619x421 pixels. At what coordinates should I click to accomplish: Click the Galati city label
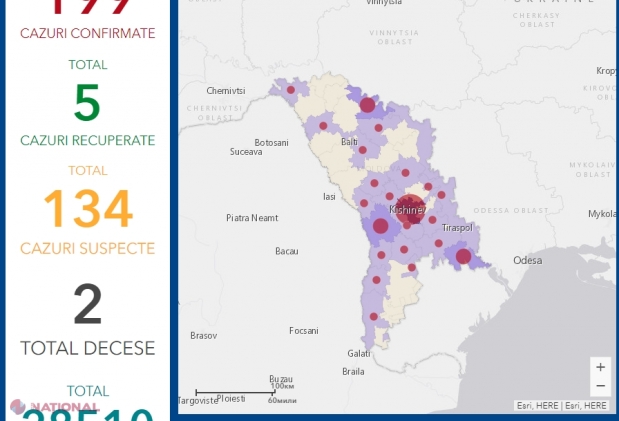coord(358,353)
